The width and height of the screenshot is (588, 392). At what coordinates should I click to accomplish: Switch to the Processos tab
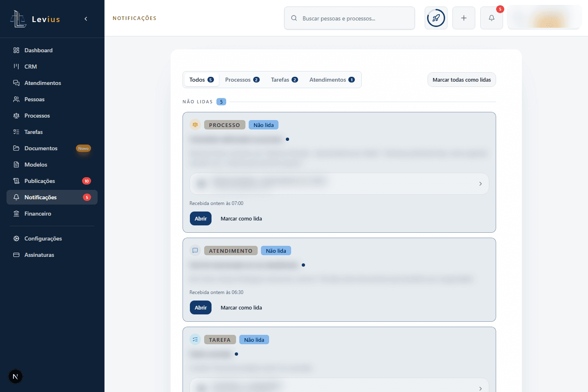[242, 80]
